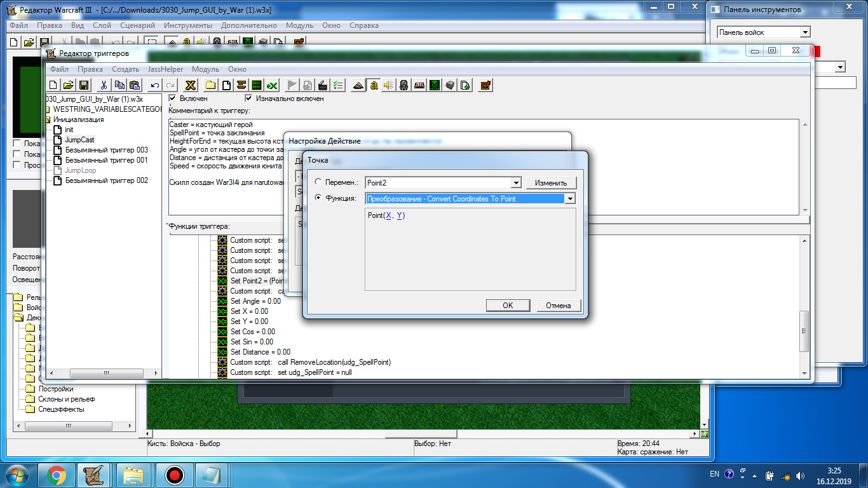
Task: Click new variable green X icon
Action: [x=272, y=85]
